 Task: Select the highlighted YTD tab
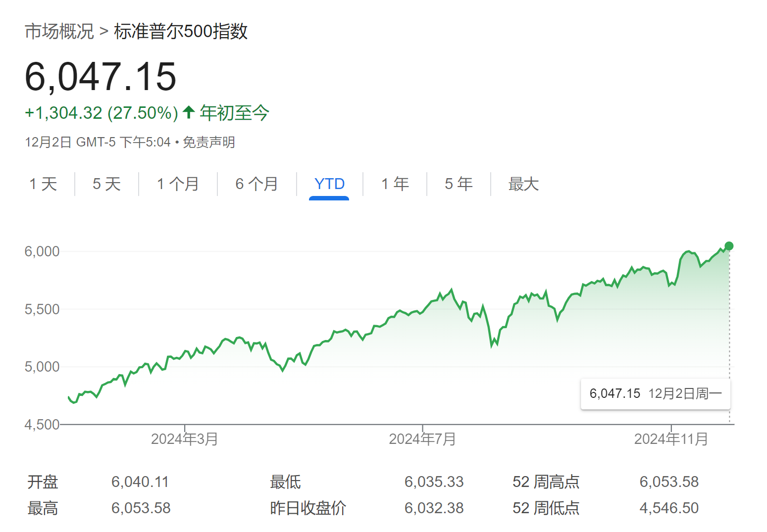click(329, 184)
